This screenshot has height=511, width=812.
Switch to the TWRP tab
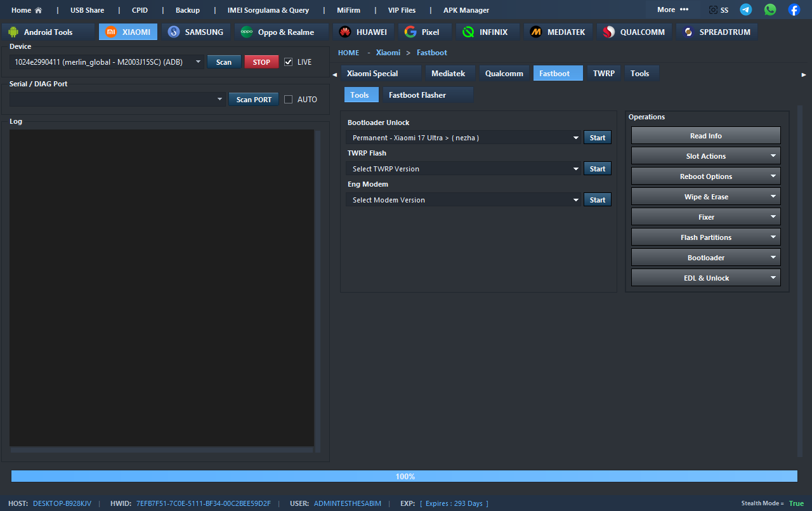pos(603,74)
